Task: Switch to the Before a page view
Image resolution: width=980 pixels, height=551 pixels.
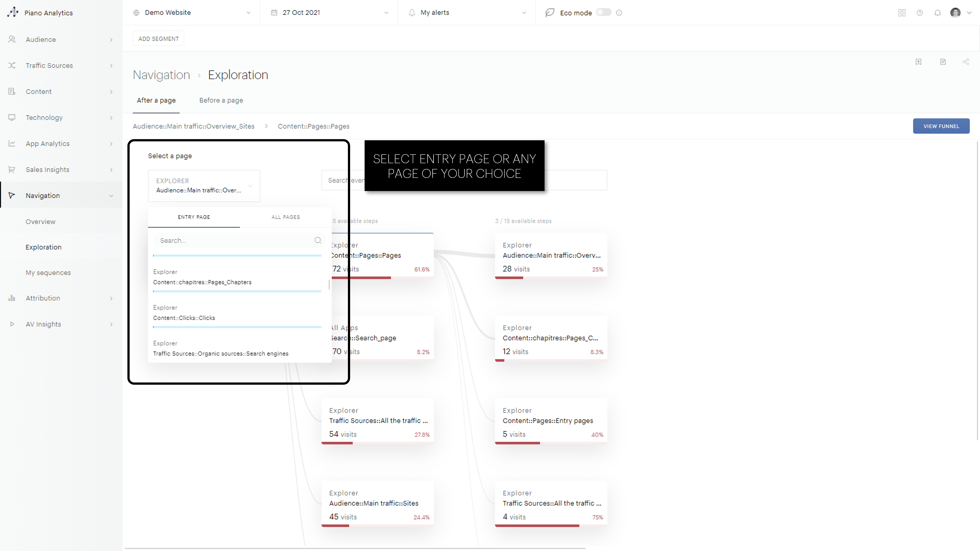Action: point(221,100)
